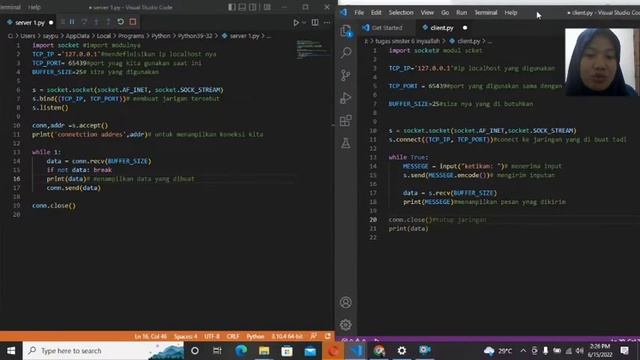640x360 pixels.
Task: Click unsaved dot on server 1.py tab
Action: point(51,22)
